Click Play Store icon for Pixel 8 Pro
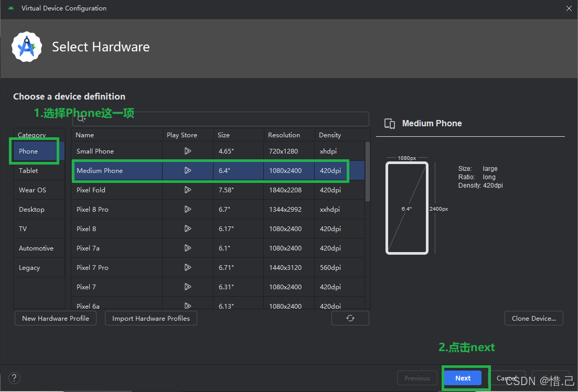Image resolution: width=578 pixels, height=392 pixels. click(x=188, y=209)
